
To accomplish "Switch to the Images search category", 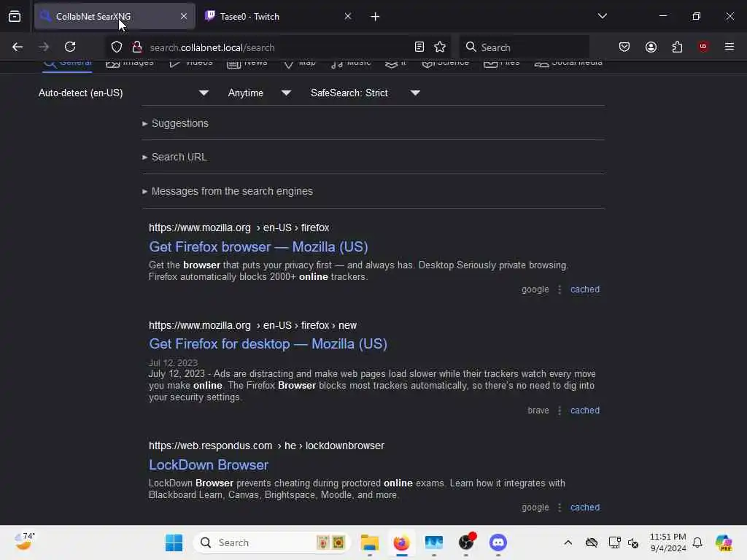I will 130,63.
